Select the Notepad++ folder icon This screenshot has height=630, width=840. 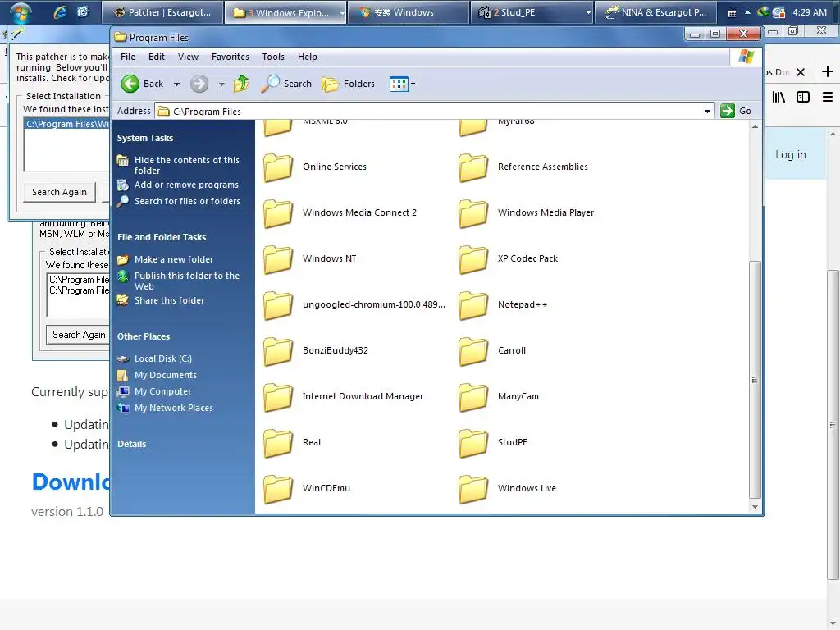click(473, 305)
